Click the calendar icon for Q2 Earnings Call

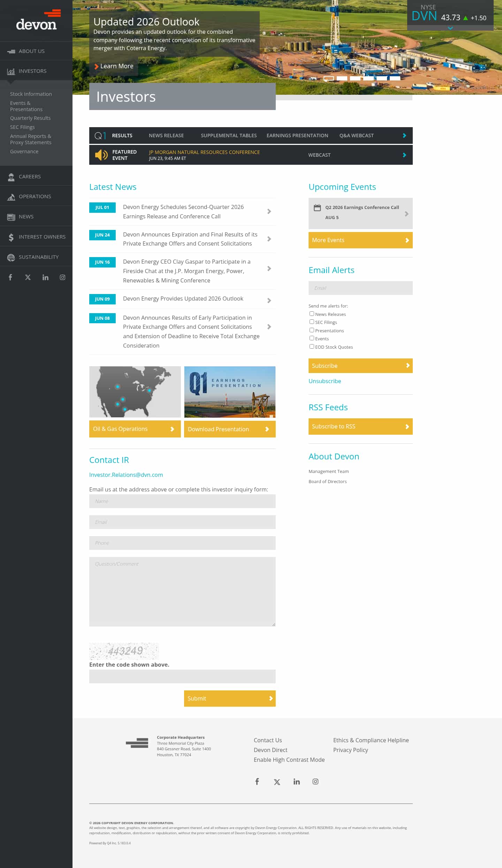(317, 208)
